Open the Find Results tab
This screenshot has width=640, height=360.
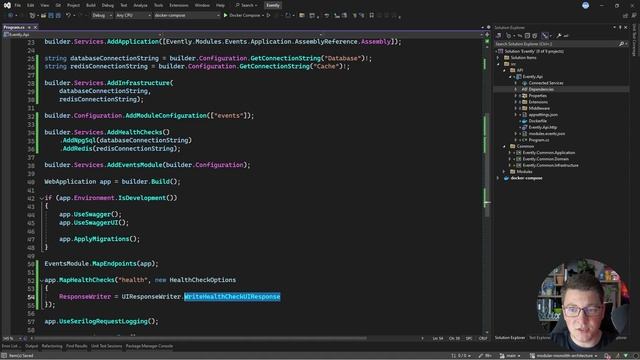tap(76, 346)
